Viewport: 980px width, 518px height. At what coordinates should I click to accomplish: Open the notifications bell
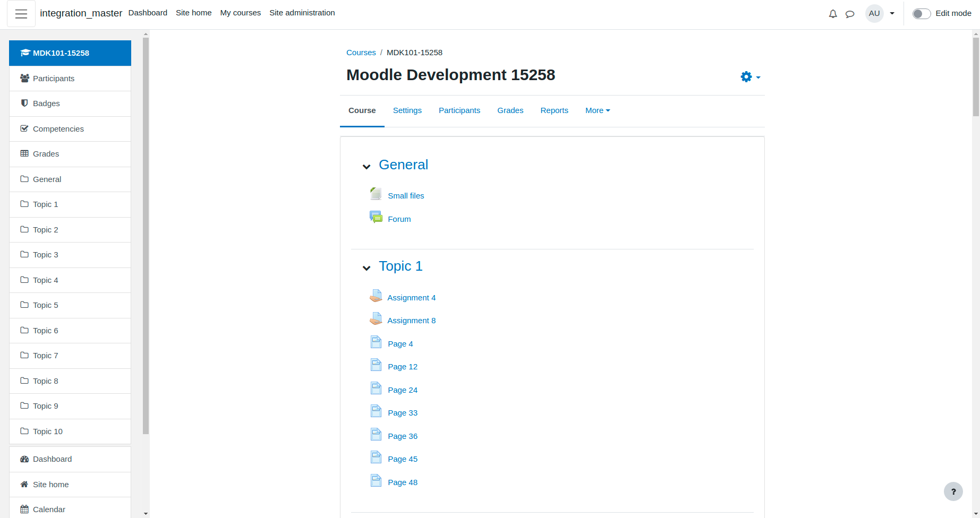(833, 14)
